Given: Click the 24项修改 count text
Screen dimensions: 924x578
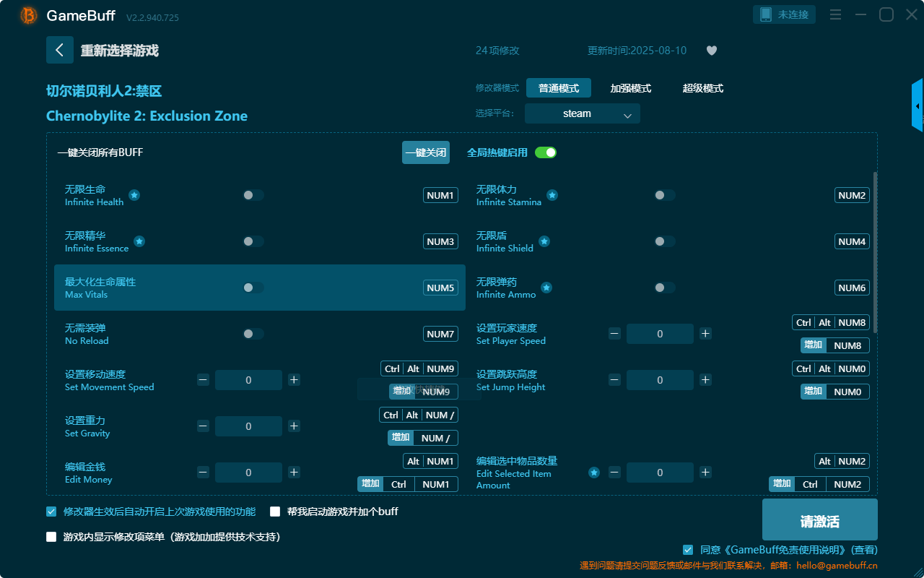Looking at the screenshot, I should 497,51.
